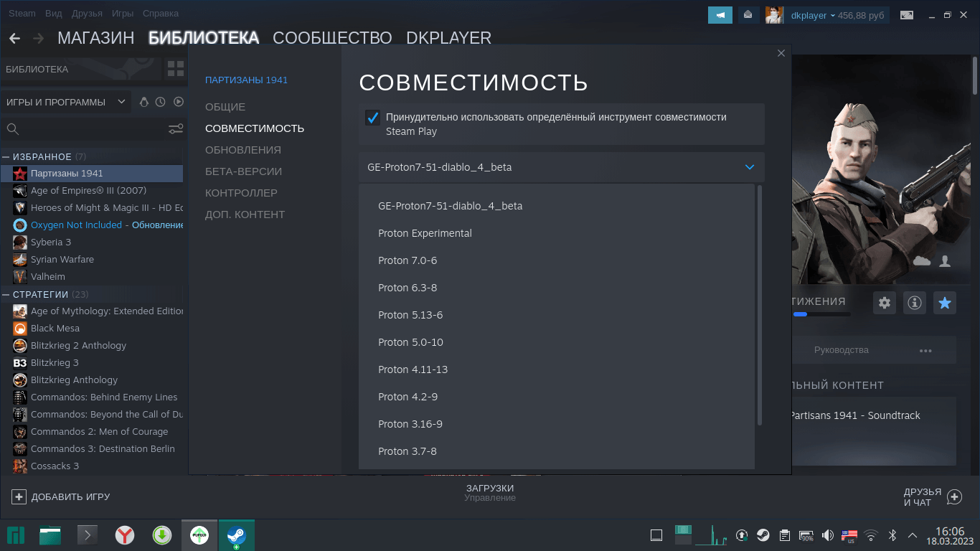Uncheck force Steam Play compatibility tool checkbox

coord(372,118)
